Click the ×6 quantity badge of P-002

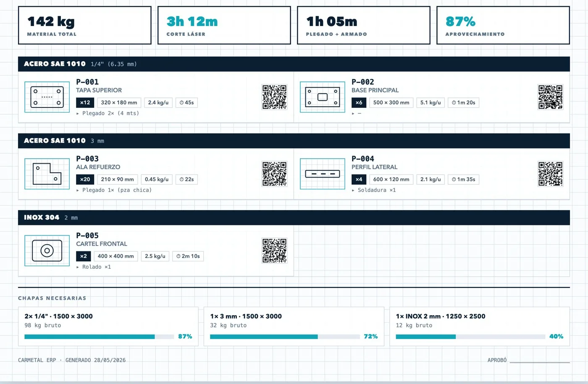tap(359, 103)
